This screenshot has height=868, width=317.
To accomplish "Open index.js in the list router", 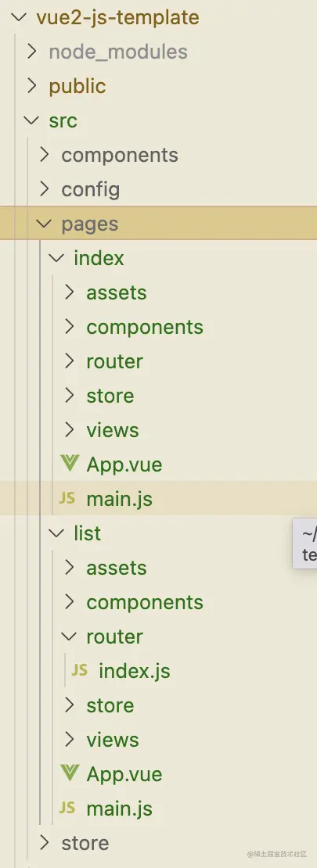I will click(134, 670).
